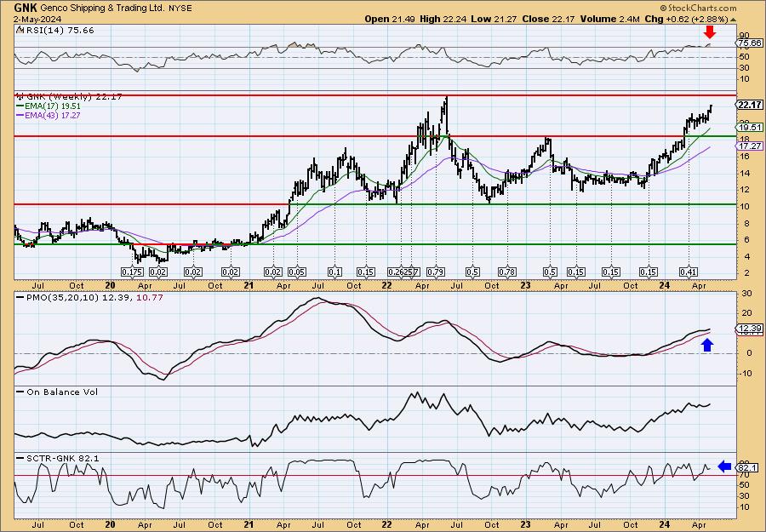Viewport: 766px width, 532px height.
Task: Click the 0.41 dividend marker
Action: [x=689, y=272]
